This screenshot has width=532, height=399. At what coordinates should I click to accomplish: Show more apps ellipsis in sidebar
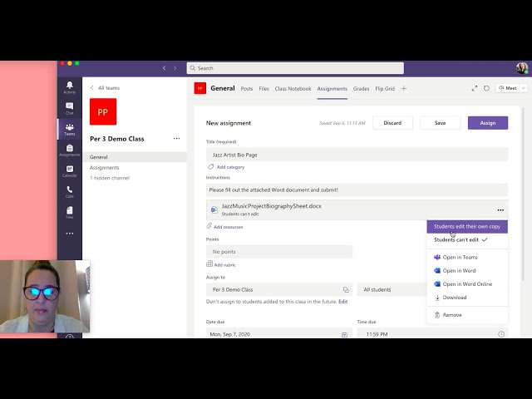(x=70, y=234)
